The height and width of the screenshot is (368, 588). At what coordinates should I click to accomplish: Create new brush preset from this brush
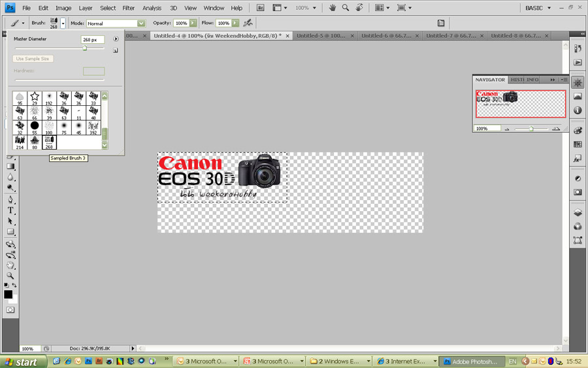coord(116,50)
